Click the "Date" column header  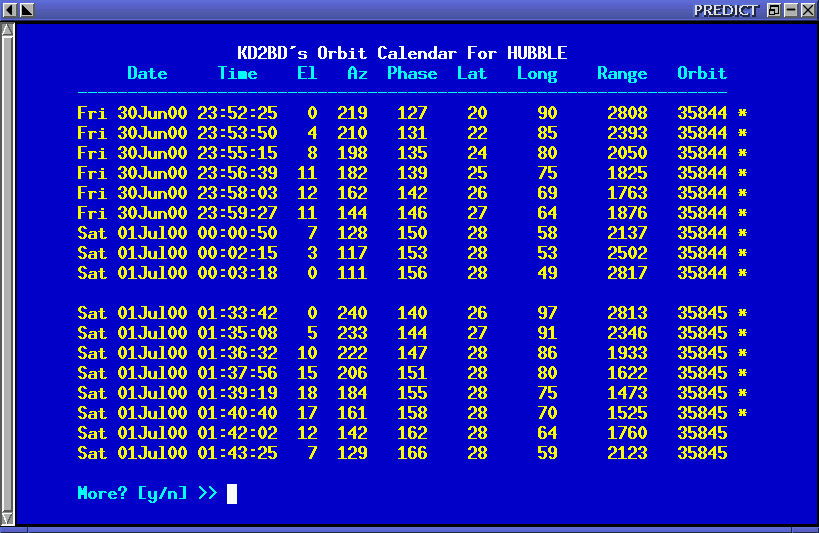(x=147, y=73)
